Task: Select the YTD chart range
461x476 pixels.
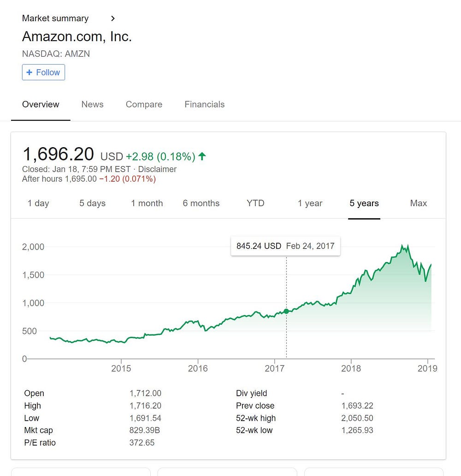Action: [x=255, y=203]
